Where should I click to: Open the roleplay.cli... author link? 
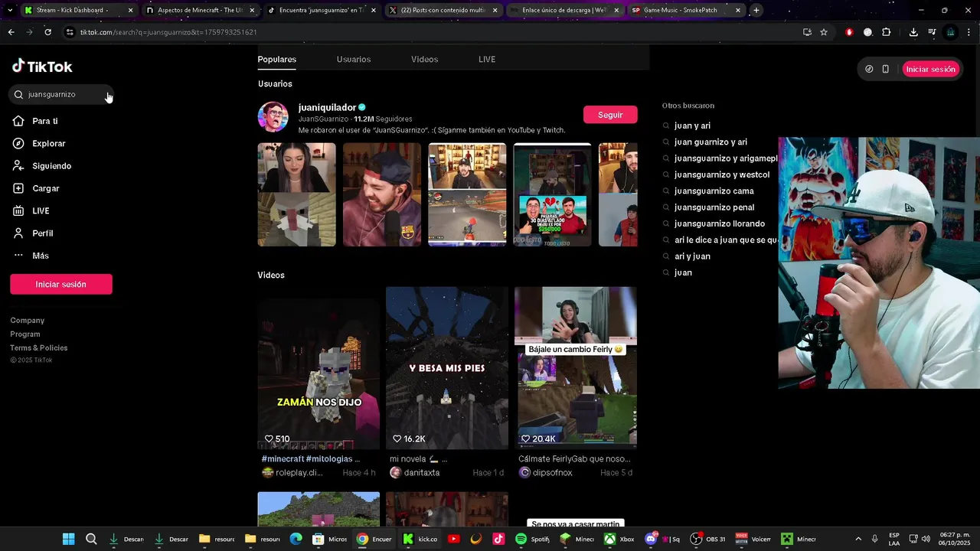(x=299, y=473)
